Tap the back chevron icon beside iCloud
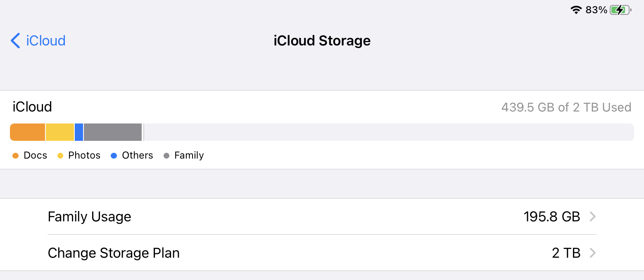The width and height of the screenshot is (644, 280). pyautogui.click(x=15, y=40)
